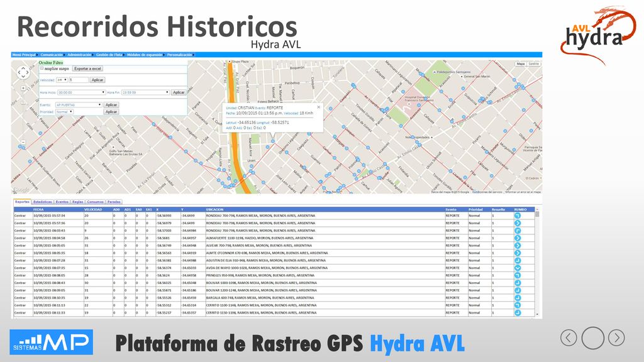This screenshot has width=644, height=362.
Task: Click the heading icon for the 08:05:05 row
Action: click(518, 246)
